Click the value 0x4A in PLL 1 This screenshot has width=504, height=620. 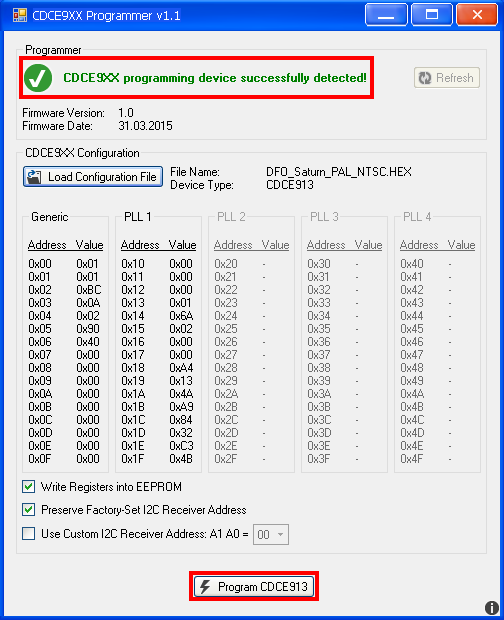click(x=181, y=394)
